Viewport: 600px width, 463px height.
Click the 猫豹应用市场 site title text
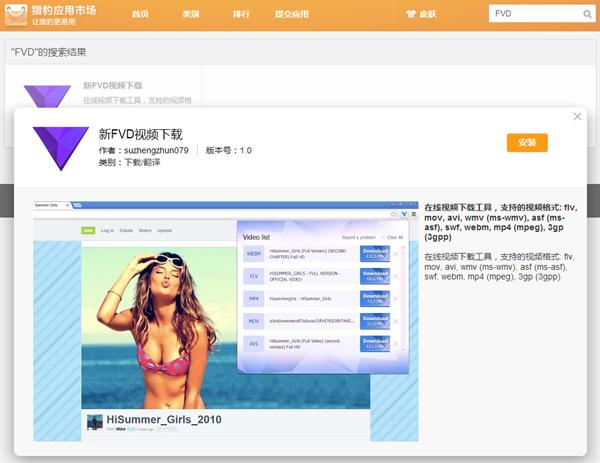[x=64, y=10]
